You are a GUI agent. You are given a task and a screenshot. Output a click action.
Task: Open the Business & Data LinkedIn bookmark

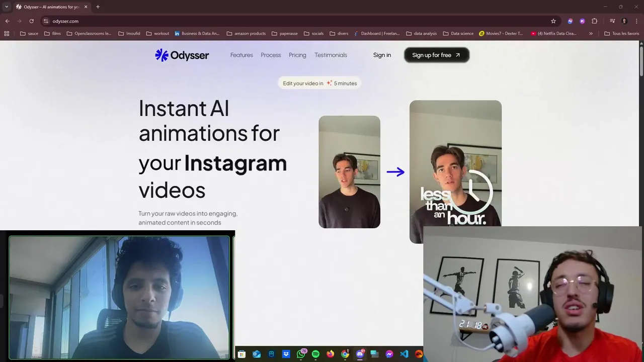(x=197, y=34)
